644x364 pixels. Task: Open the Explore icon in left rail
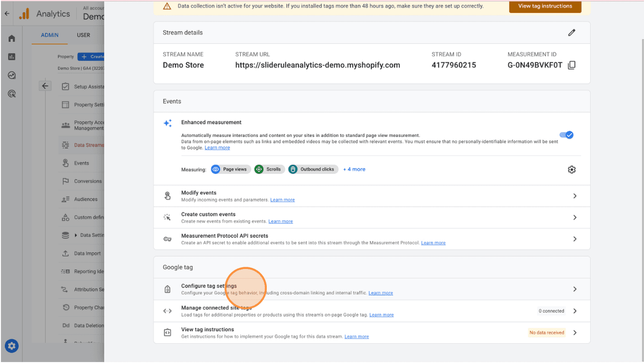12,75
